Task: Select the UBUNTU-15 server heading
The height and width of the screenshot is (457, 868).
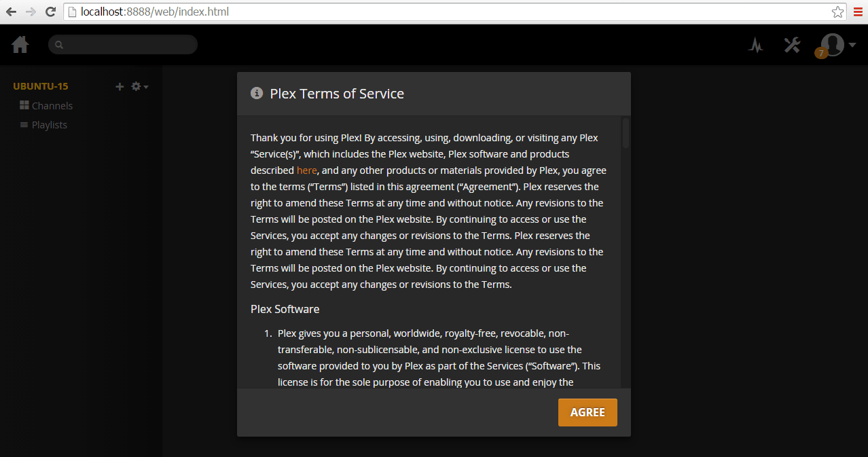Action: (41, 86)
